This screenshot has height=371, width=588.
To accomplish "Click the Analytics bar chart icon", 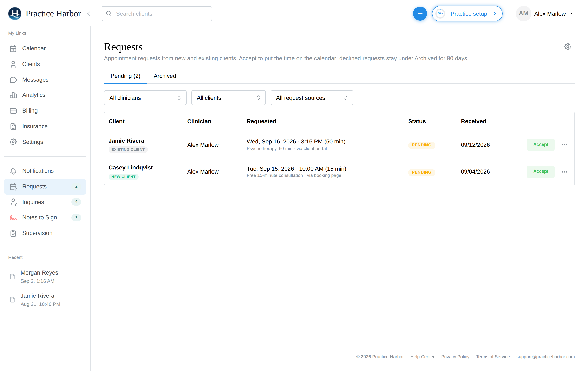I will pyautogui.click(x=13, y=95).
